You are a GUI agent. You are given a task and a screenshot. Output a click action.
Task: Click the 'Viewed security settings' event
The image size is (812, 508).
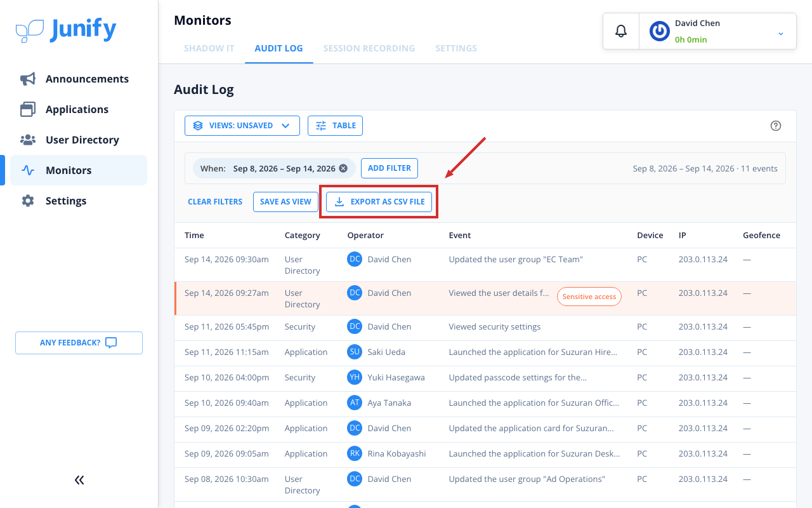click(x=495, y=326)
